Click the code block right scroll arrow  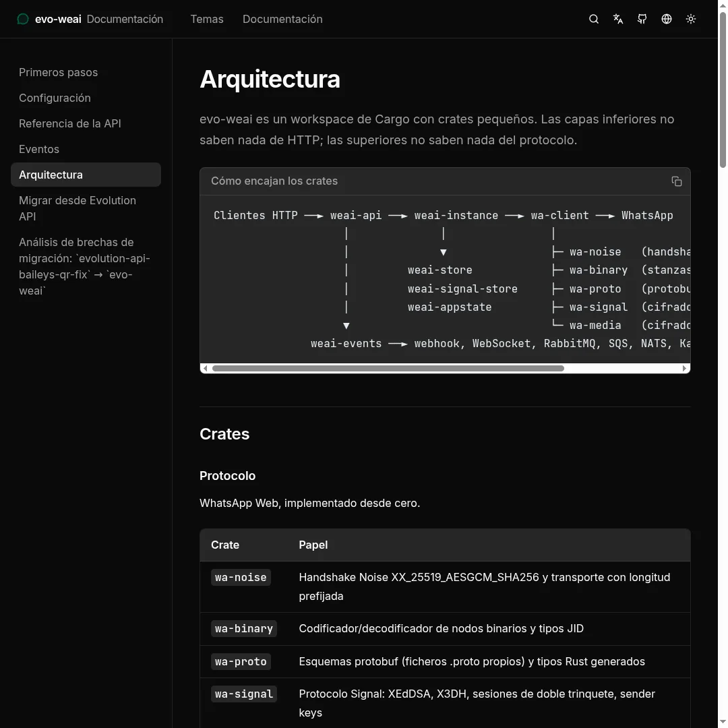click(x=684, y=368)
